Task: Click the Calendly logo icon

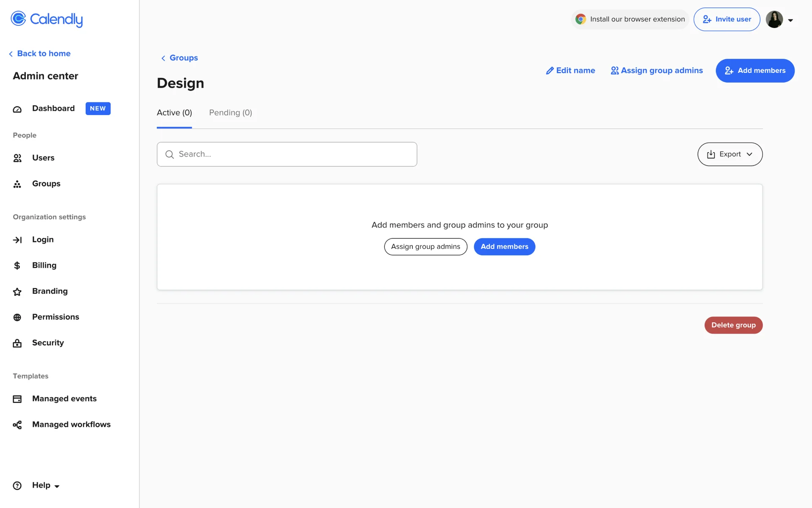Action: [18, 19]
